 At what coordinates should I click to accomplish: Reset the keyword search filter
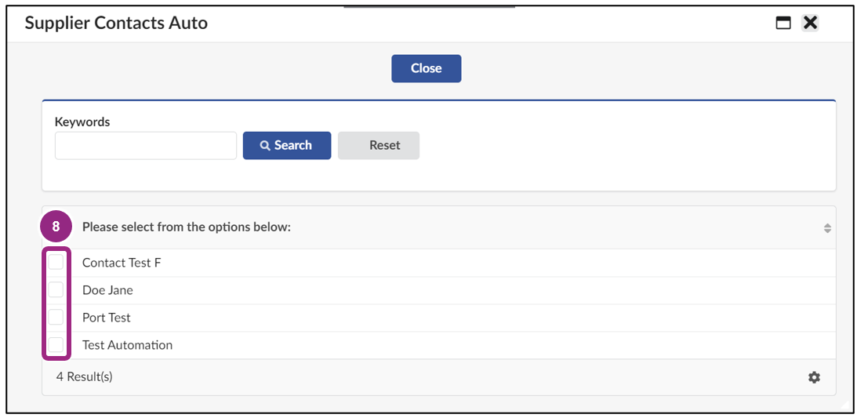pos(379,146)
